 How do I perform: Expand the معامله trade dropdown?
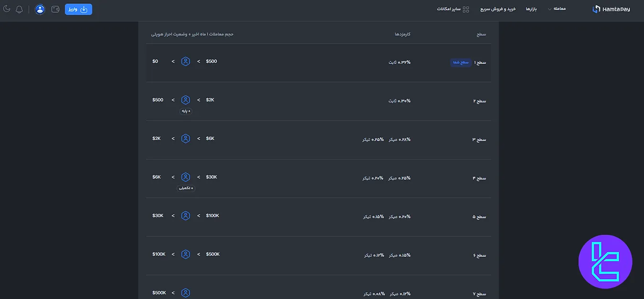point(557,9)
